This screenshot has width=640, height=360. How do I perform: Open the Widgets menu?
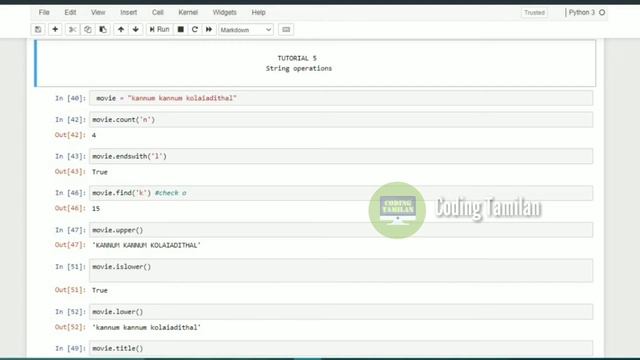224,12
